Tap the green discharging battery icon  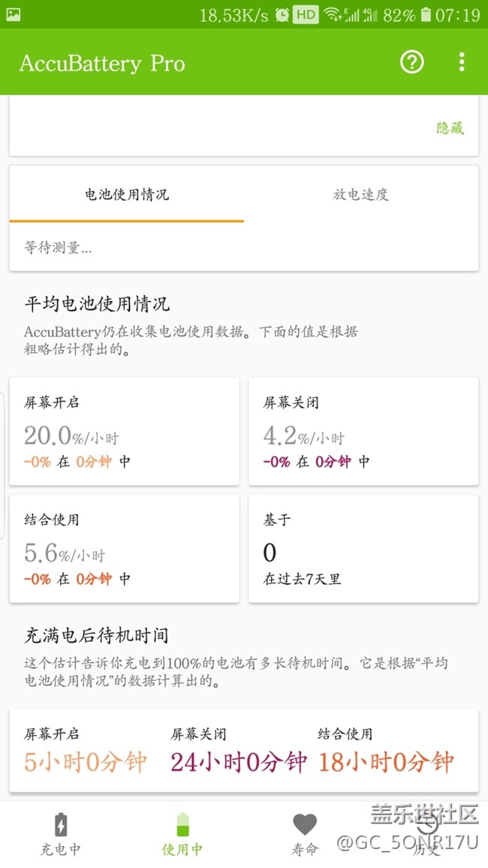tap(182, 825)
